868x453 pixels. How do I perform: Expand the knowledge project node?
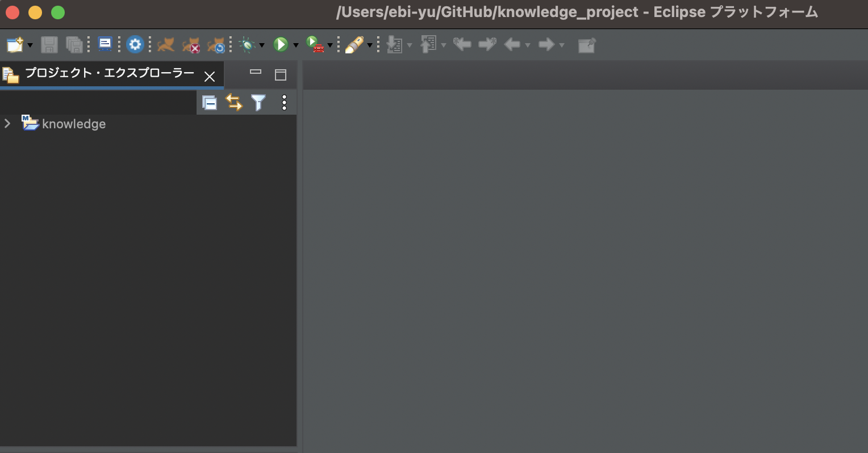point(7,123)
